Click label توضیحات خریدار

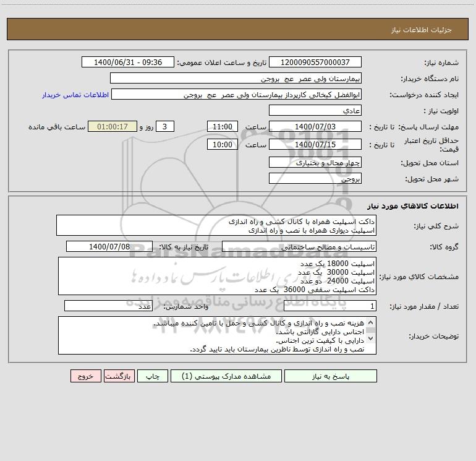tap(434, 336)
